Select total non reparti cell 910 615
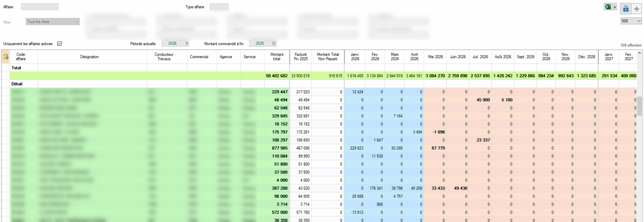The image size is (644, 222). pyautogui.click(x=328, y=75)
